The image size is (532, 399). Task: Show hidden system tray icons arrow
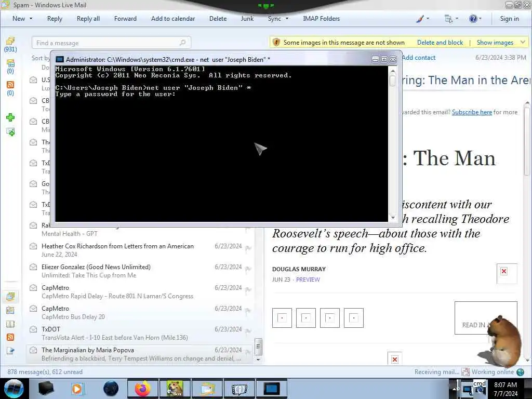point(455,389)
